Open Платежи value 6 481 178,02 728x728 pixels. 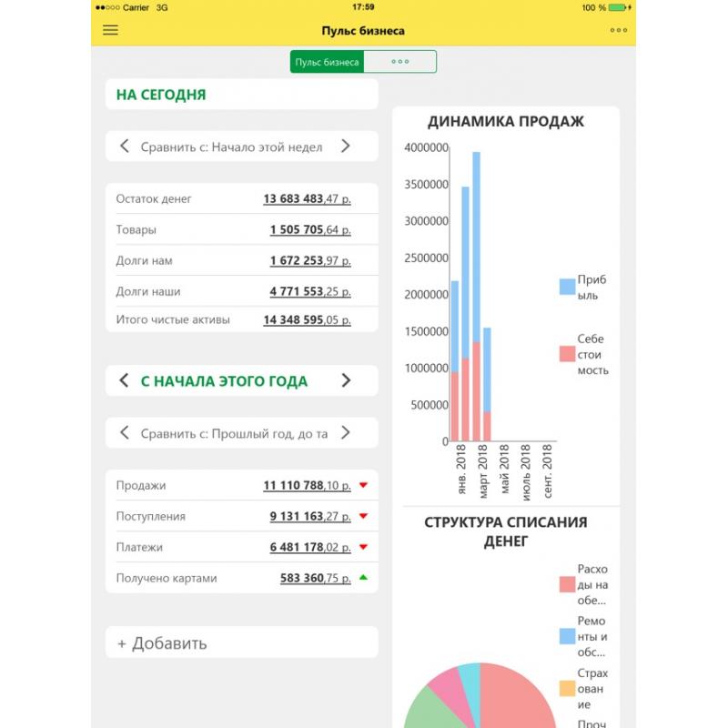[x=310, y=547]
